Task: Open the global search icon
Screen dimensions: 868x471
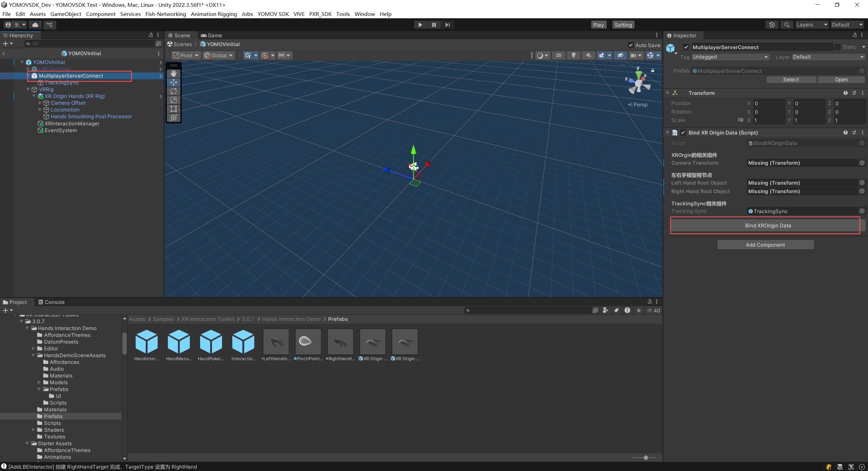Action: click(787, 25)
